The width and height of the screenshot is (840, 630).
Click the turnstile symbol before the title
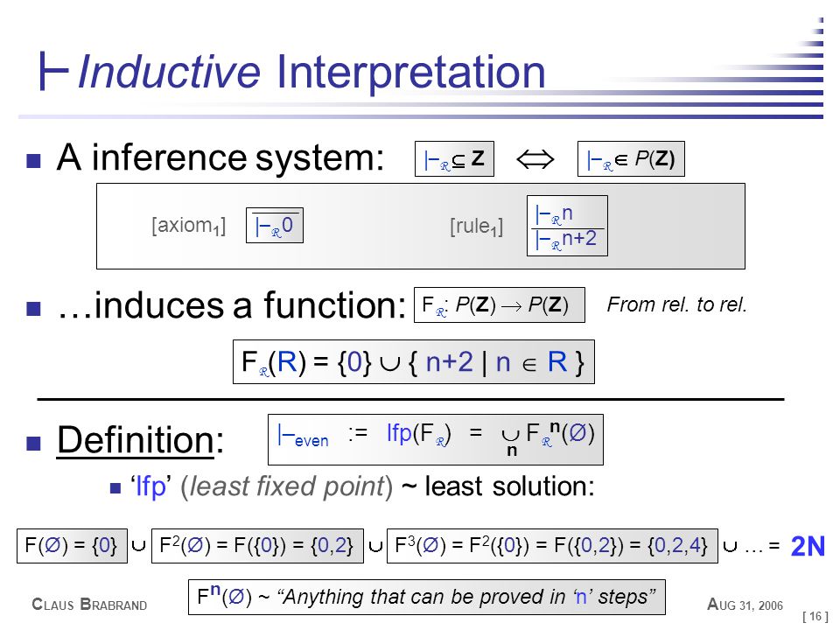tap(54, 71)
